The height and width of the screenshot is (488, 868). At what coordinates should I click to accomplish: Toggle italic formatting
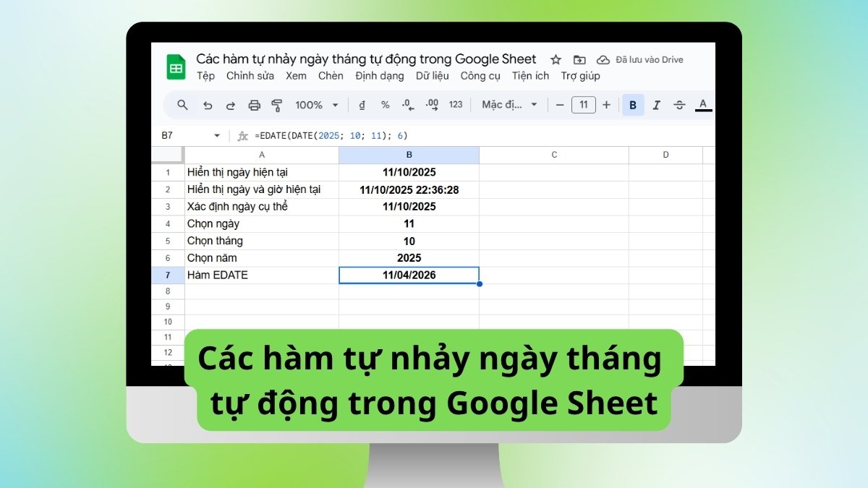coord(656,105)
